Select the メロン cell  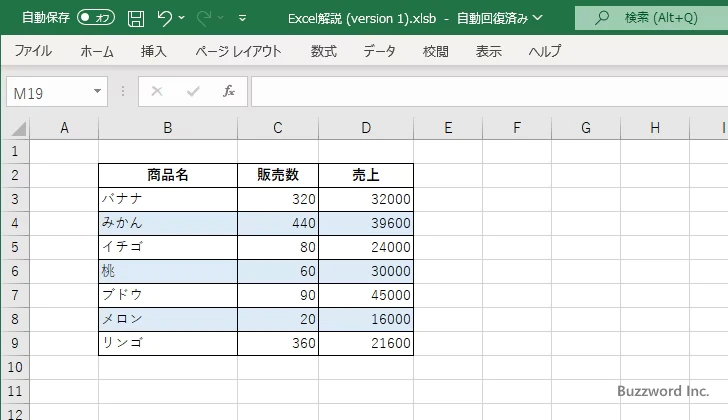coord(168,319)
